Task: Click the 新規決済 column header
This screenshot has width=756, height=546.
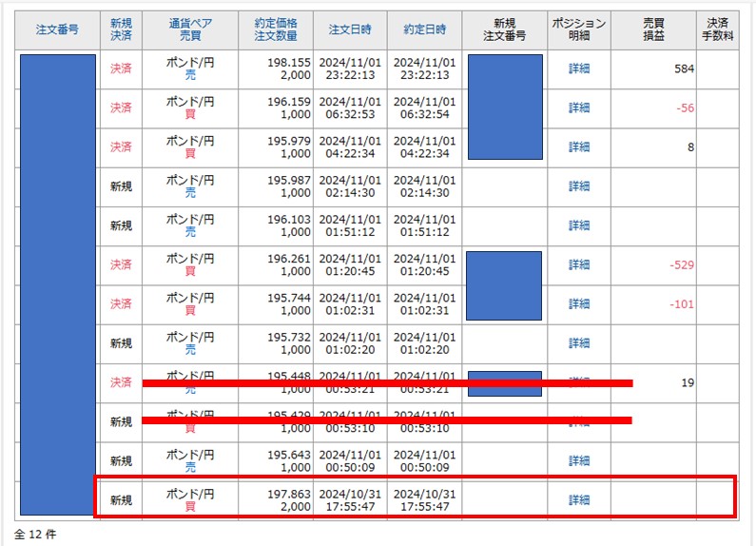Action: pos(121,29)
